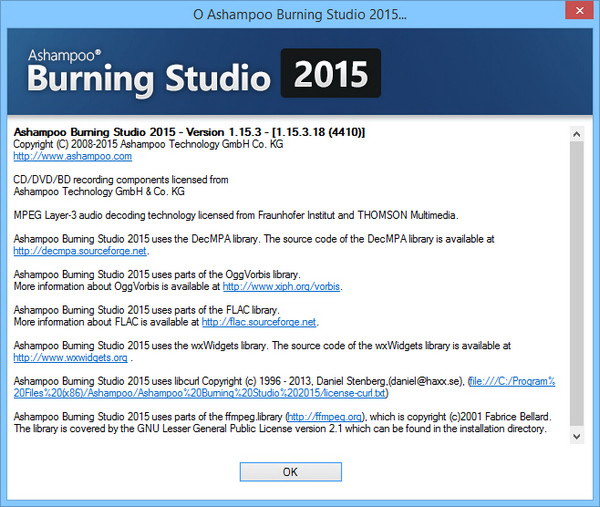The height and width of the screenshot is (507, 600).
Task: Click the Burning Studio logo text
Action: (148, 77)
